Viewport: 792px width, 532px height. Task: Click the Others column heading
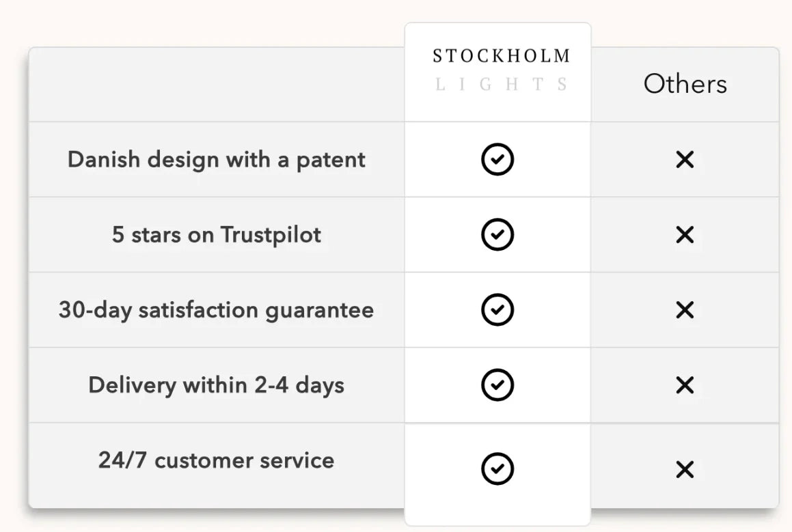pos(685,84)
